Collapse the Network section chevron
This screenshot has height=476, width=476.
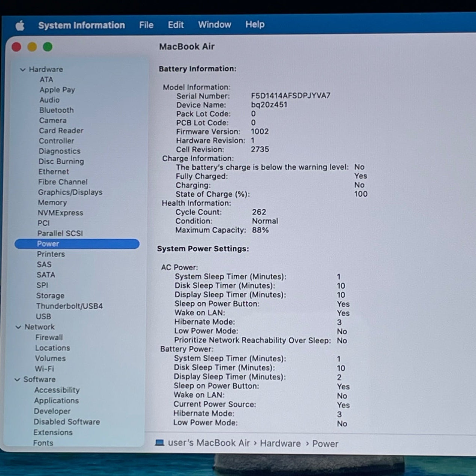click(x=18, y=327)
